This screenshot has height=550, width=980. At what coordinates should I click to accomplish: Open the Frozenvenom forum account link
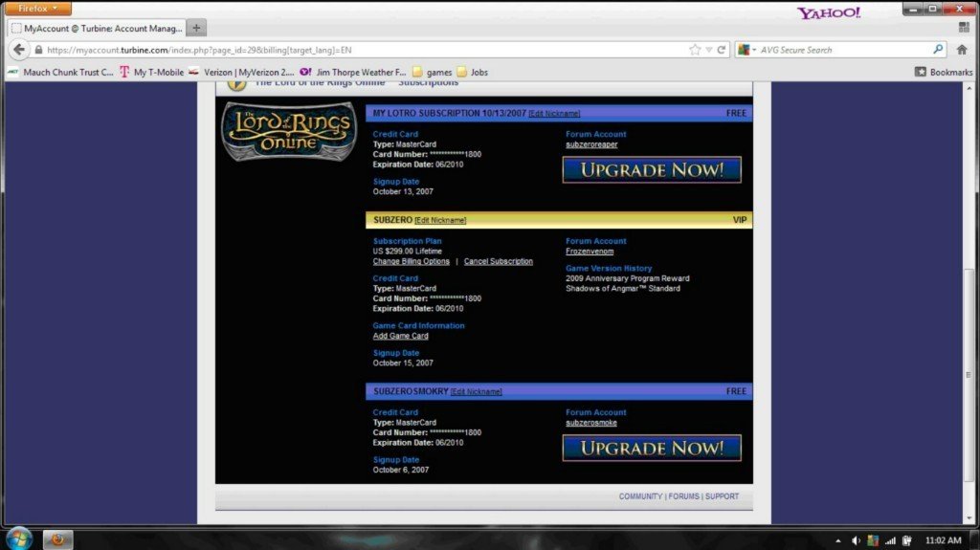click(x=590, y=252)
